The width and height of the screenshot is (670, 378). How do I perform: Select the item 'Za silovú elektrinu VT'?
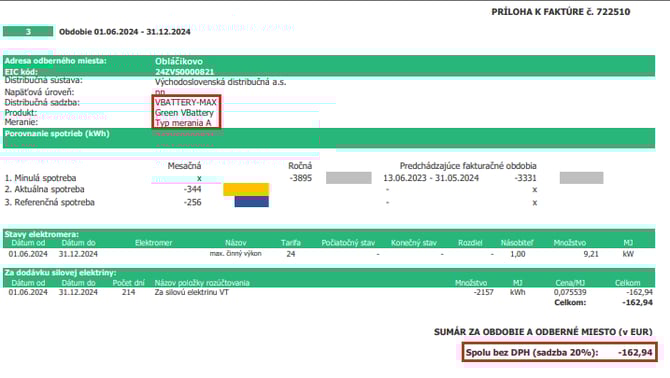coord(191,292)
